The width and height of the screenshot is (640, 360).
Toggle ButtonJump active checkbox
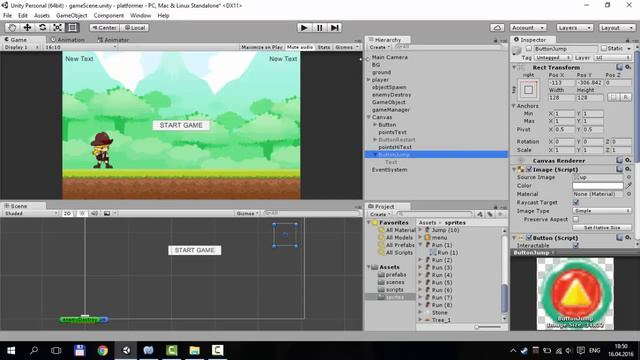[x=529, y=49]
